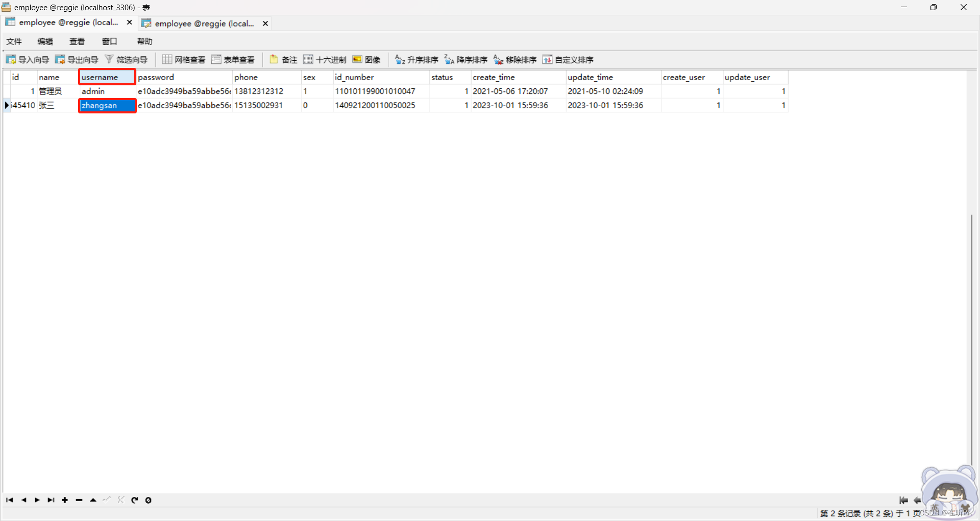Select the zhangsan username cell
The height and width of the screenshot is (521, 980).
tap(107, 105)
